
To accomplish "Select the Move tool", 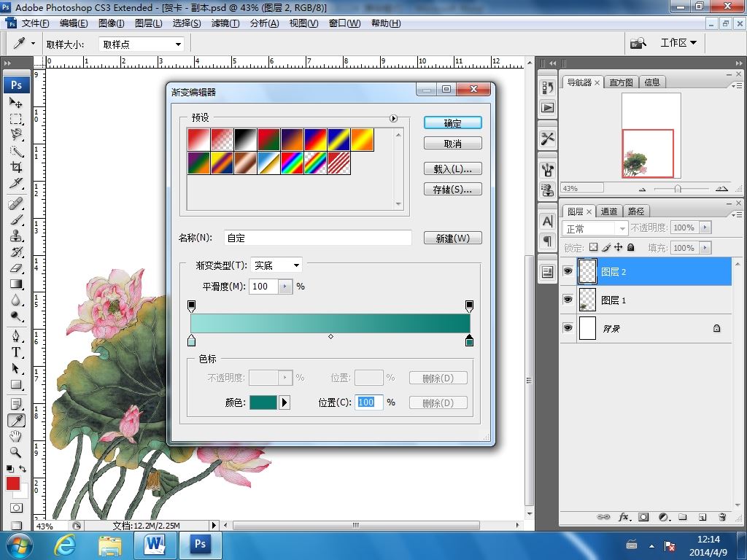I will point(16,102).
